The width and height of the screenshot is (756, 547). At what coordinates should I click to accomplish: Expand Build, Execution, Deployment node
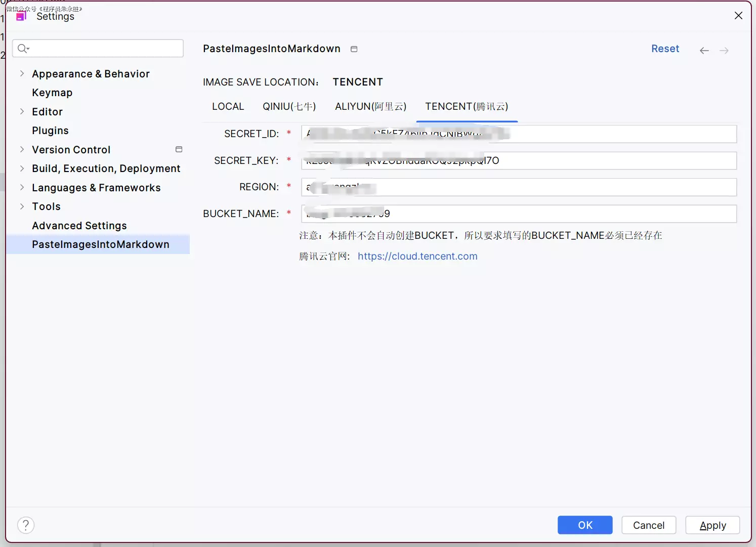tap(22, 169)
